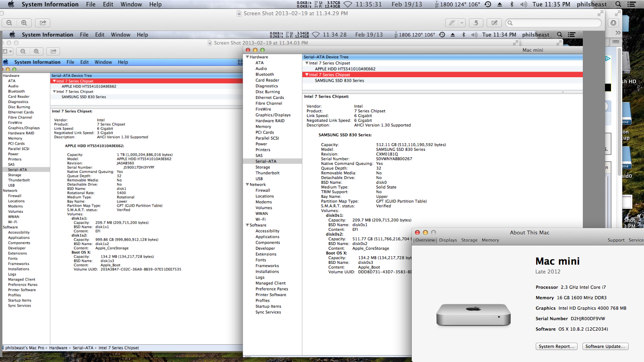Viewport: 644px width, 362px height.
Task: Click the System Report... button
Action: [557, 346]
